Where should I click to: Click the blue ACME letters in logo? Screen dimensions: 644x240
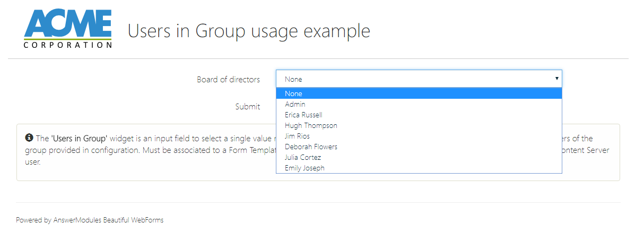(x=67, y=24)
